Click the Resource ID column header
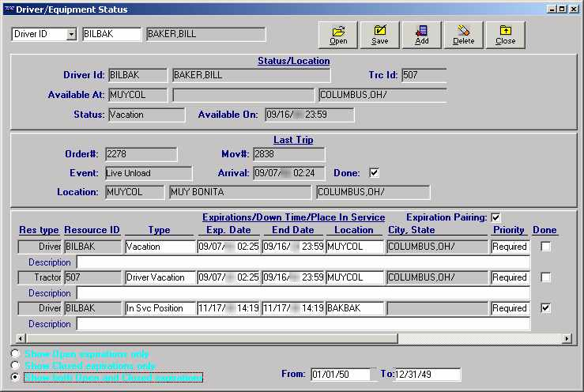The width and height of the screenshot is (584, 392). pyautogui.click(x=92, y=230)
